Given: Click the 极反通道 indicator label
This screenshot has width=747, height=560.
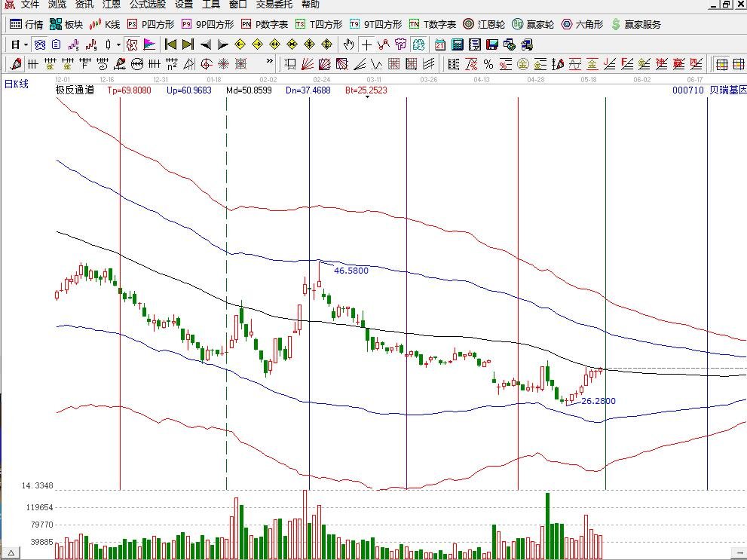Looking at the screenshot, I should click(x=75, y=90).
